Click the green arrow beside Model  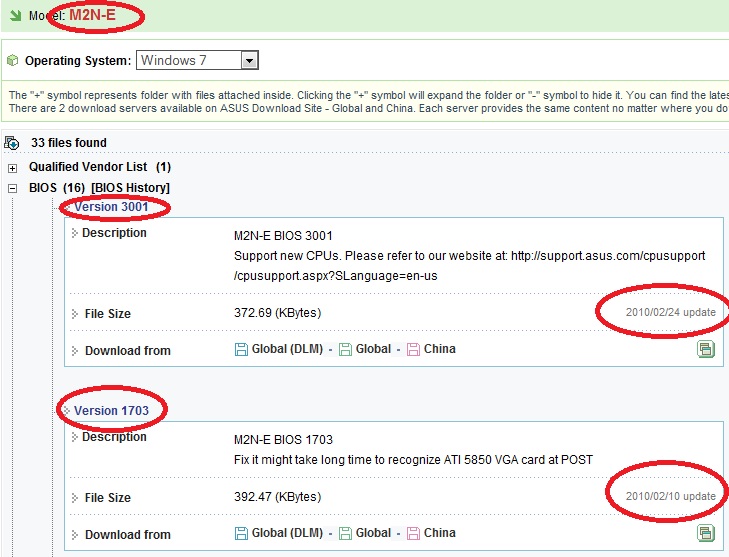(16, 16)
